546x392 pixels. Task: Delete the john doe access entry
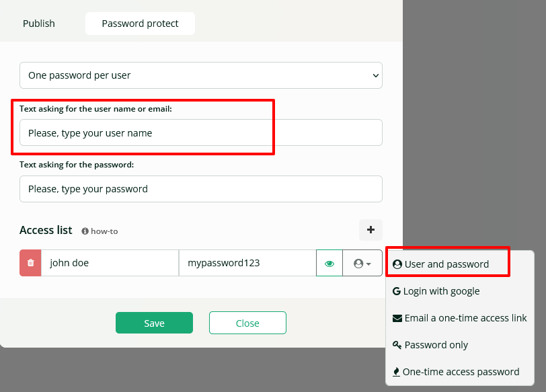coord(30,263)
